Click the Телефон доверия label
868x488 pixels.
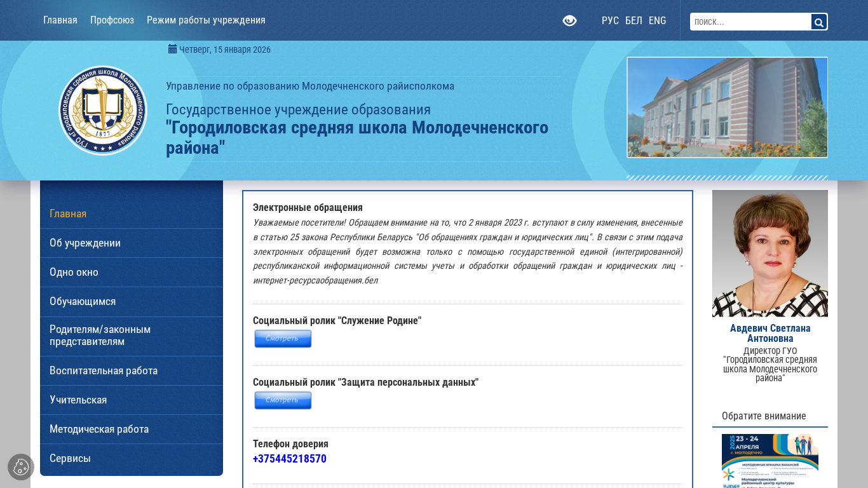coord(290,444)
